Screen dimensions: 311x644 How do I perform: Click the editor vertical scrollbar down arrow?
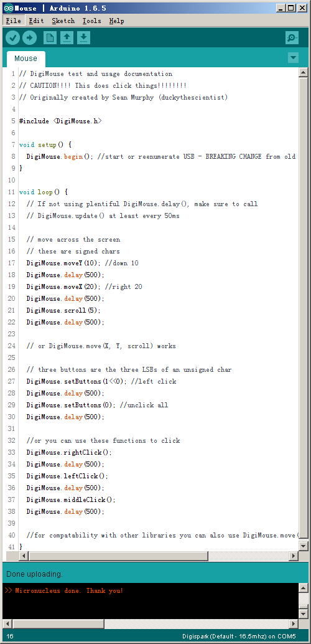point(303,546)
